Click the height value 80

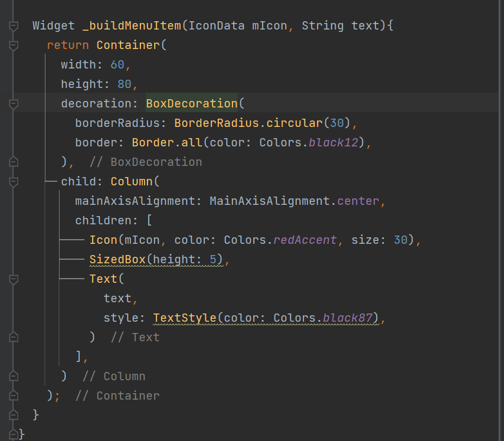click(x=125, y=84)
